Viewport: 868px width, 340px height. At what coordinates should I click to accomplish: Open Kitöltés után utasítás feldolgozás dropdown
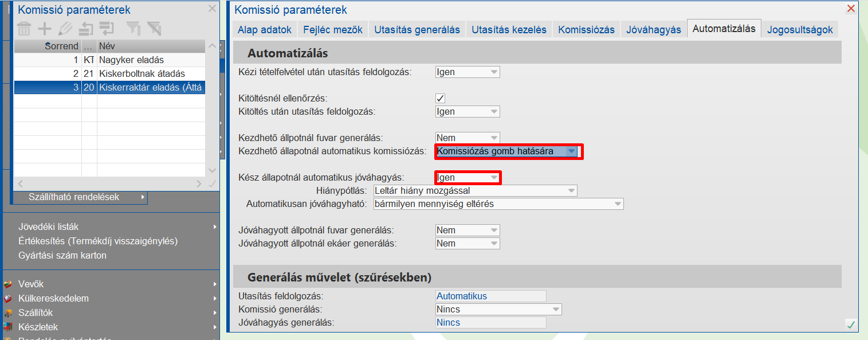pos(468,112)
